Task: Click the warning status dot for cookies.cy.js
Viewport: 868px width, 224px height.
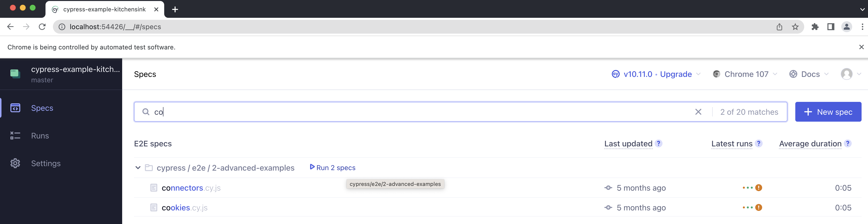Action: click(x=759, y=207)
